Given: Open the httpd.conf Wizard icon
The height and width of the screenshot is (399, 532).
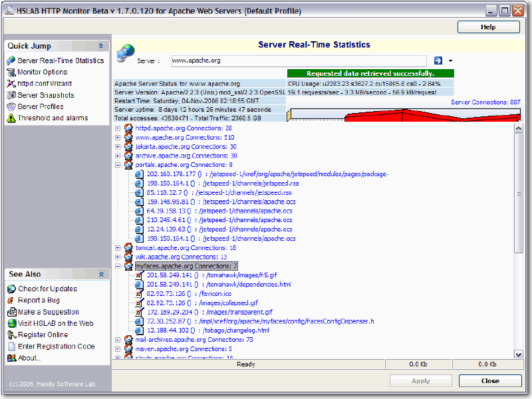Looking at the screenshot, I should pyautogui.click(x=11, y=84).
